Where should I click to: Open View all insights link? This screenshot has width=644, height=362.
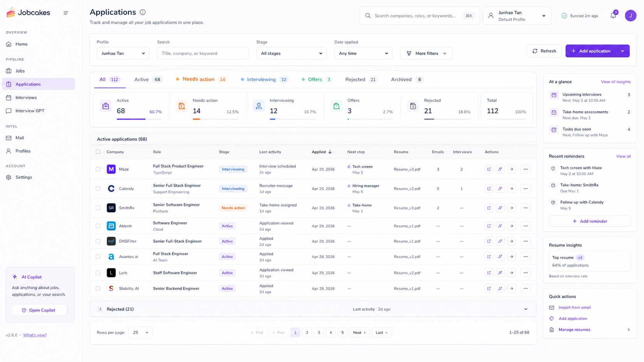pos(615,82)
